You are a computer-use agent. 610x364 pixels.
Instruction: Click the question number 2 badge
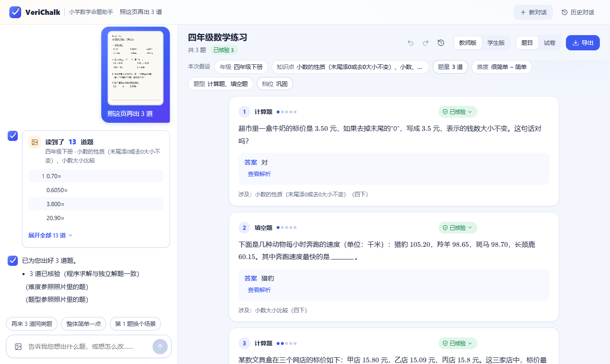[x=244, y=228]
